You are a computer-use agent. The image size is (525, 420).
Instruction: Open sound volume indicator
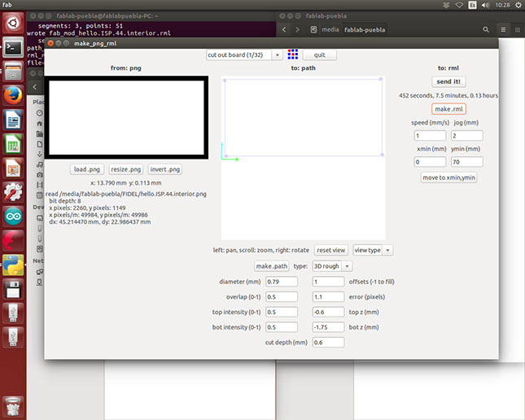(x=485, y=5)
